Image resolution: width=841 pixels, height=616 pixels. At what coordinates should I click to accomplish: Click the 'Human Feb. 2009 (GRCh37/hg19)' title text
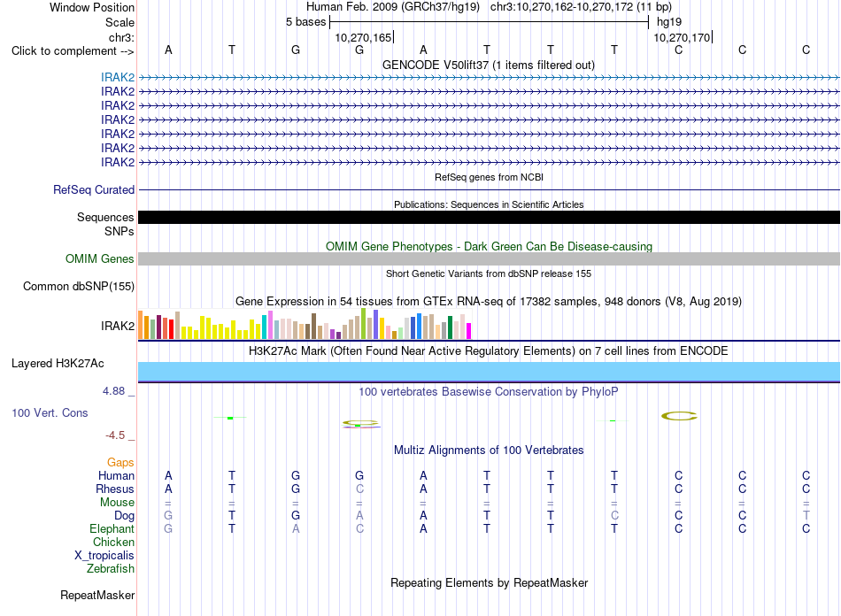click(395, 7)
